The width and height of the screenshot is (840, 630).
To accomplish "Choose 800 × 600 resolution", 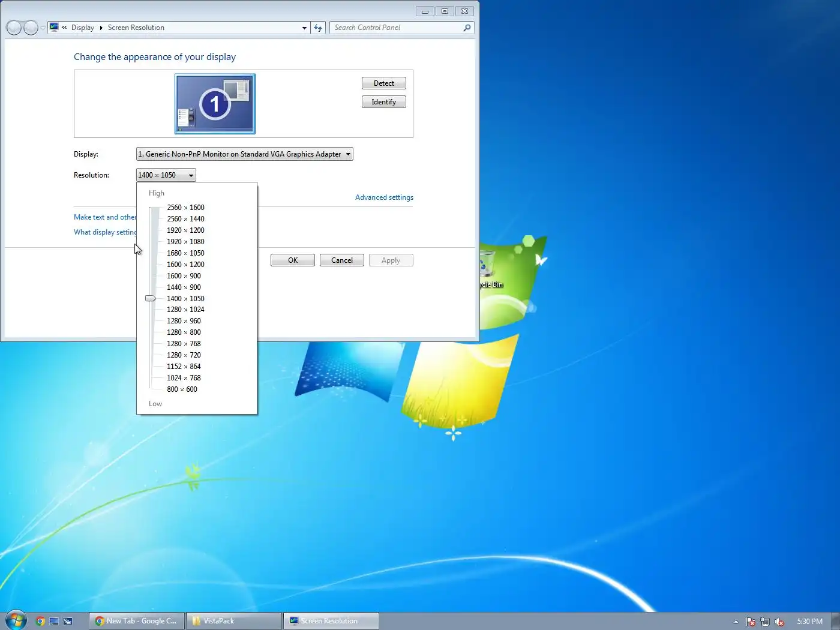I will (182, 389).
